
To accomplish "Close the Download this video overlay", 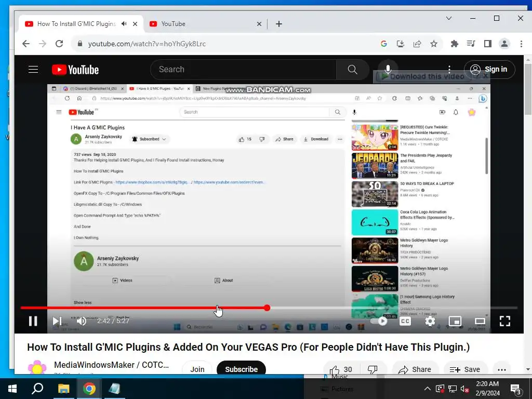I will coord(486,76).
